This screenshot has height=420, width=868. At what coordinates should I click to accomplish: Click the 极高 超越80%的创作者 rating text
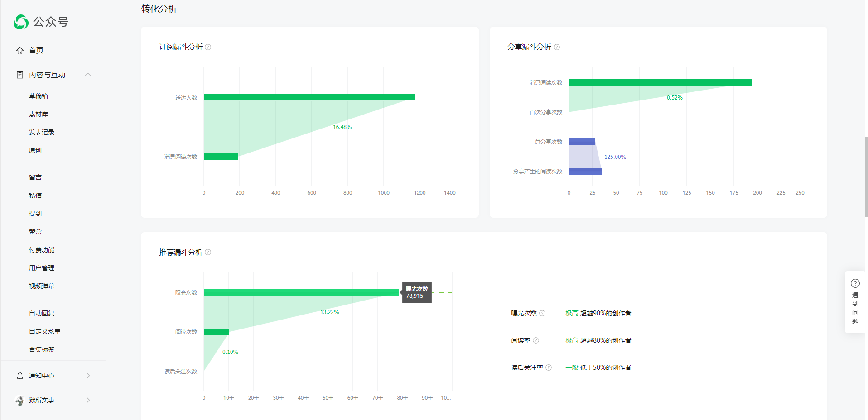[x=598, y=340]
